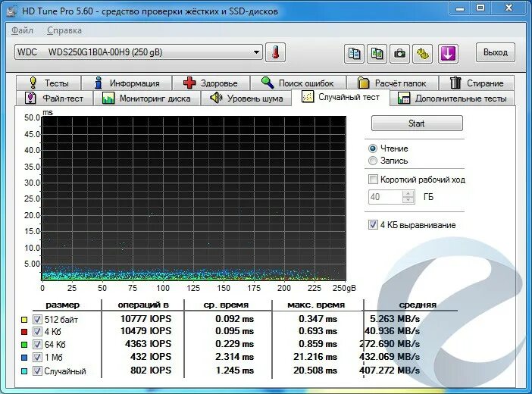
Task: Click the 2.314 ms average time
Action: pos(234,357)
